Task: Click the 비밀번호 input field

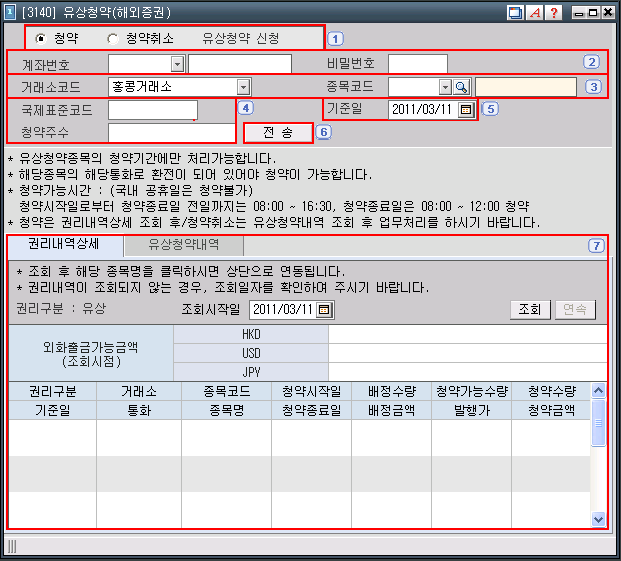Action: [x=418, y=63]
